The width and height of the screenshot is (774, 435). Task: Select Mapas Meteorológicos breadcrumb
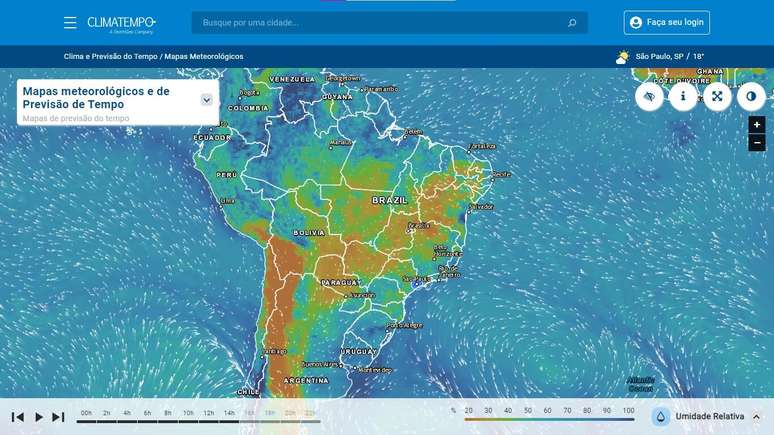tap(204, 57)
